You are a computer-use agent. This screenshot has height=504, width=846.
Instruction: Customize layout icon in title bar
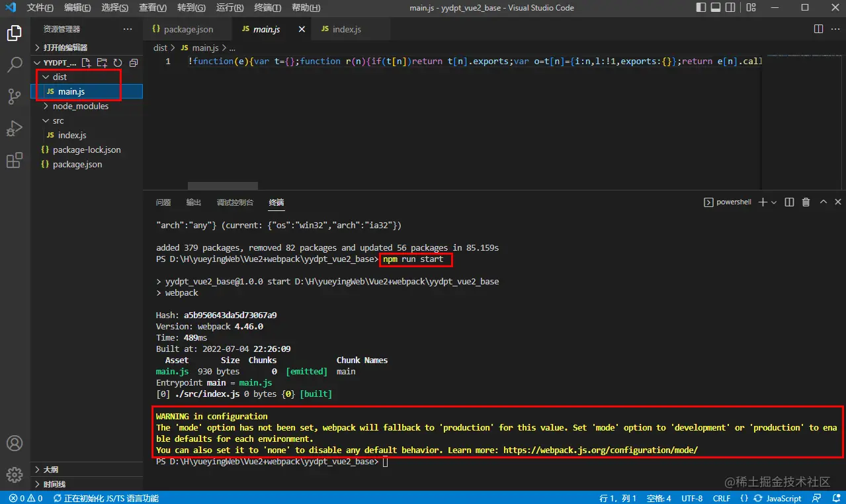click(x=750, y=8)
